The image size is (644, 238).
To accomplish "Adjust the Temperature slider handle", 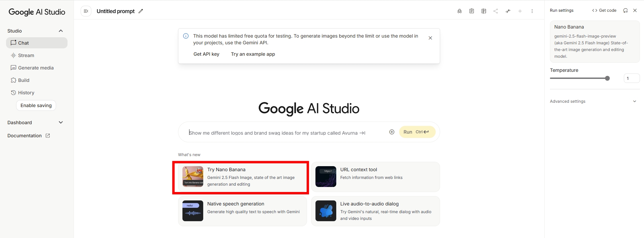I will click(607, 78).
